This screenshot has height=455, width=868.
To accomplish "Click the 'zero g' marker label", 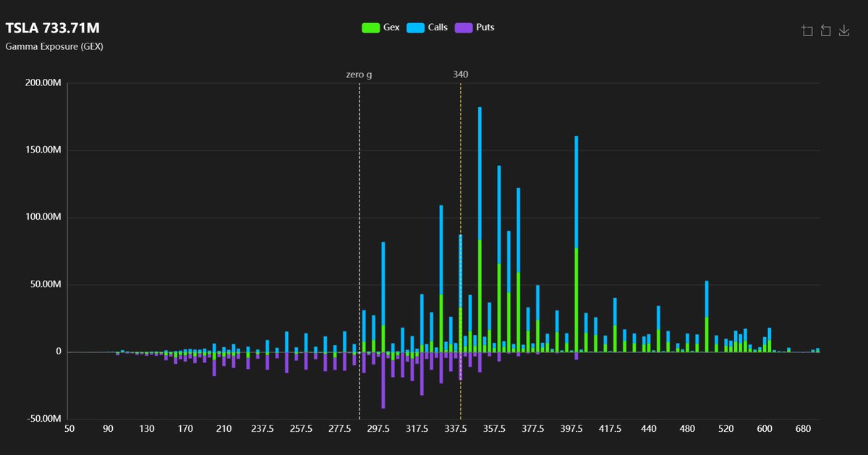I will tap(358, 74).
